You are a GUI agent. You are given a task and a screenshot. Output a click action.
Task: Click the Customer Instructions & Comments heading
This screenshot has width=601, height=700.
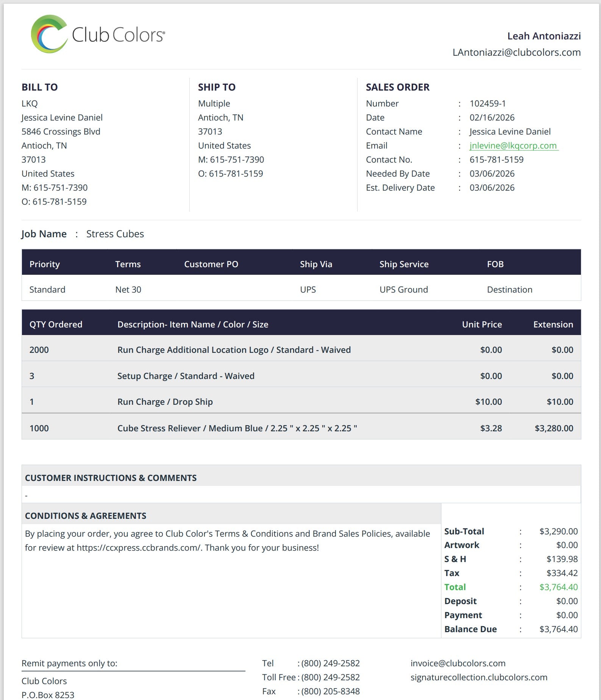[111, 478]
